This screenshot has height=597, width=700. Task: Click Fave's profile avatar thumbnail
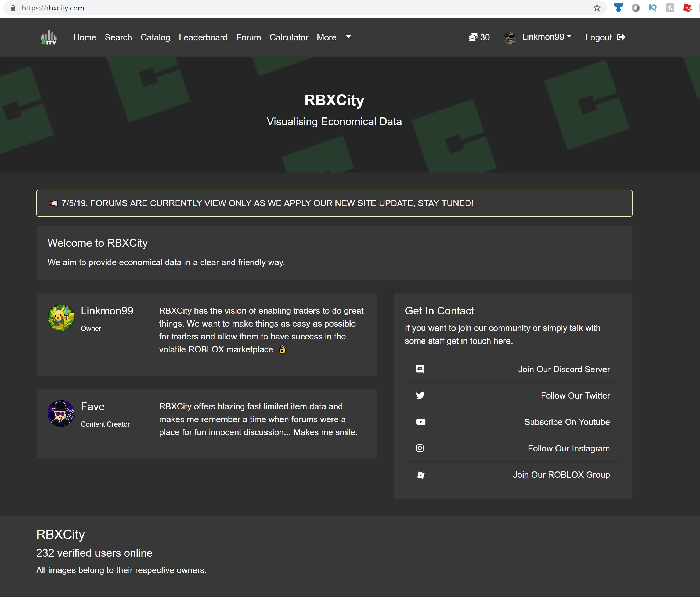click(61, 413)
